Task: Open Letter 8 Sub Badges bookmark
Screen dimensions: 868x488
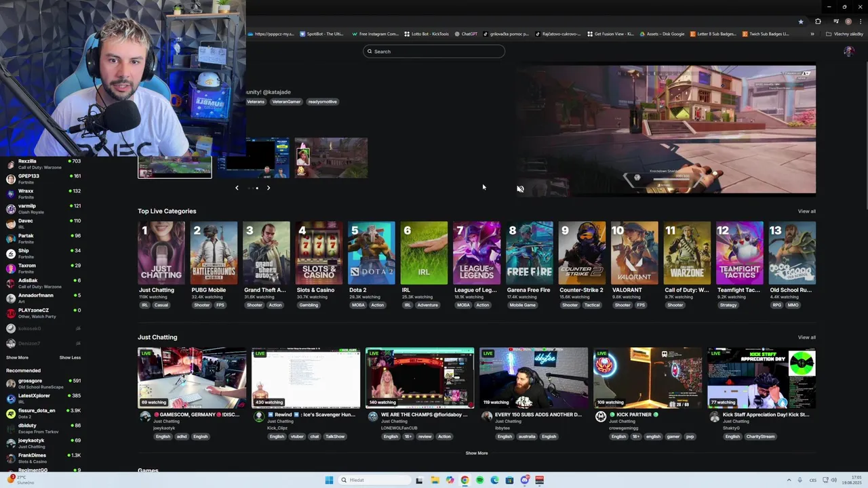Action: coord(713,34)
